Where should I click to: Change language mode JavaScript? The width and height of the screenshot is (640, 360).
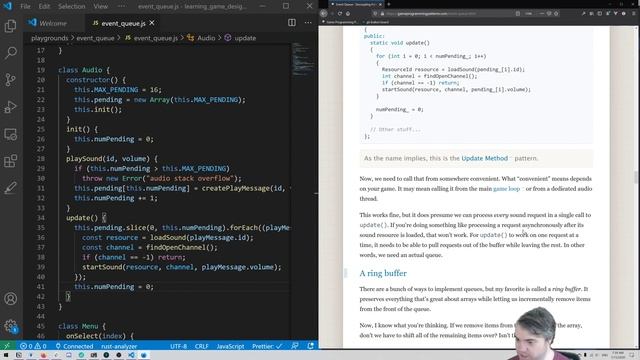pyautogui.click(x=230, y=346)
